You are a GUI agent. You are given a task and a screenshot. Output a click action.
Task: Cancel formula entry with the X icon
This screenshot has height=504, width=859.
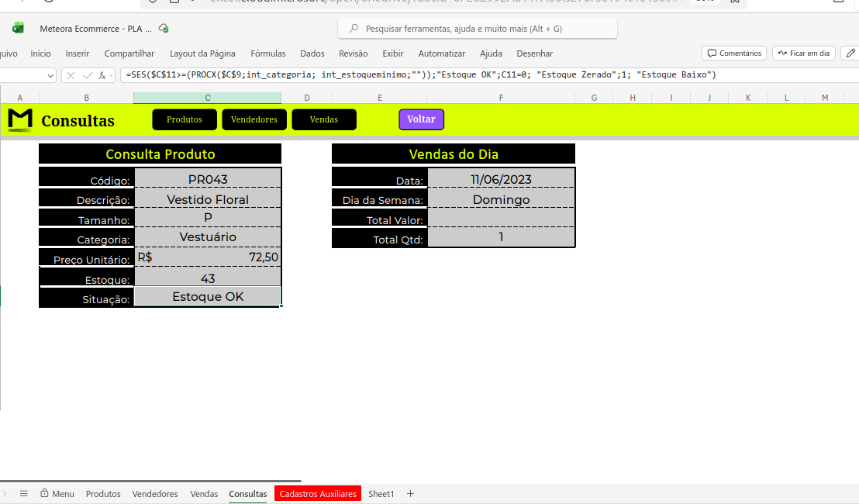(71, 75)
